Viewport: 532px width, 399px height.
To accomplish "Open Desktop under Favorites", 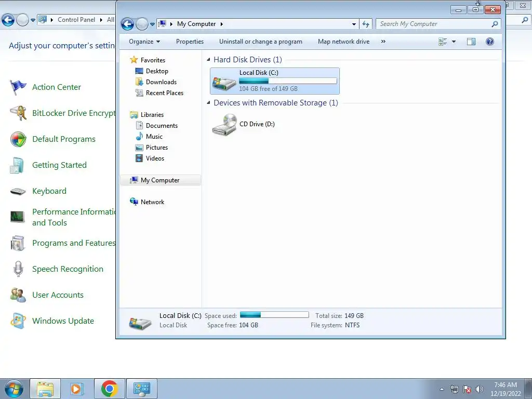I will click(x=157, y=71).
